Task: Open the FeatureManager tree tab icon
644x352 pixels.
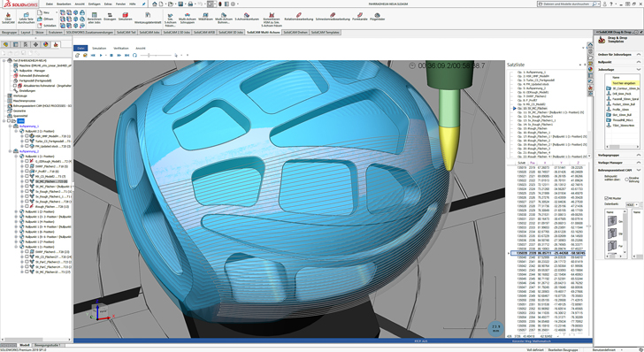Action: [x=5, y=44]
